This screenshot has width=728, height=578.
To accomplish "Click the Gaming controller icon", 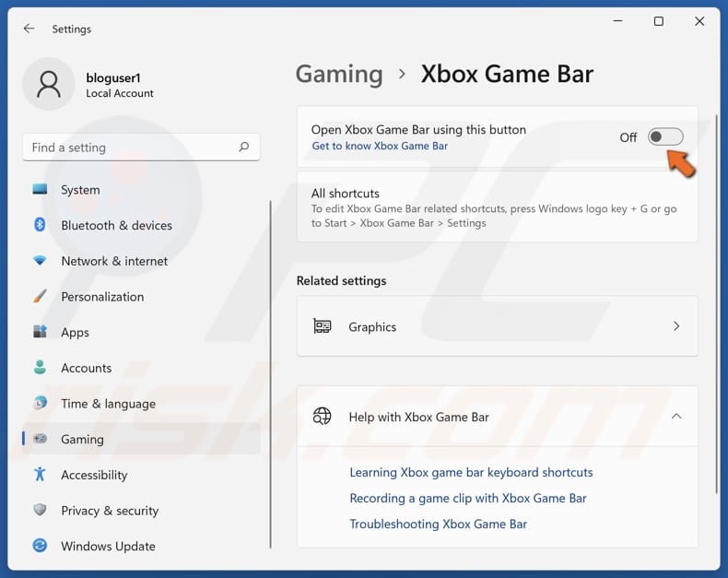I will 40,438.
